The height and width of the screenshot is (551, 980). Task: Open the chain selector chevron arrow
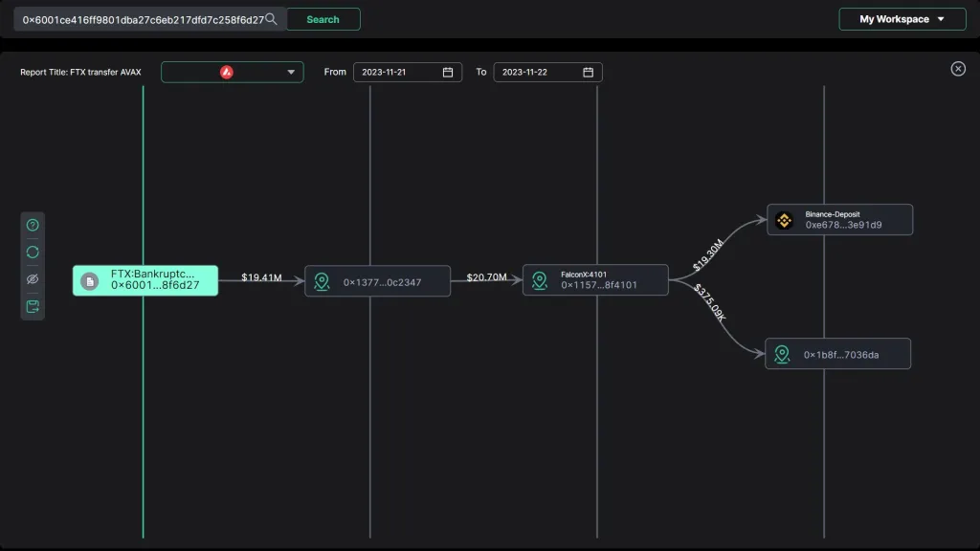291,71
